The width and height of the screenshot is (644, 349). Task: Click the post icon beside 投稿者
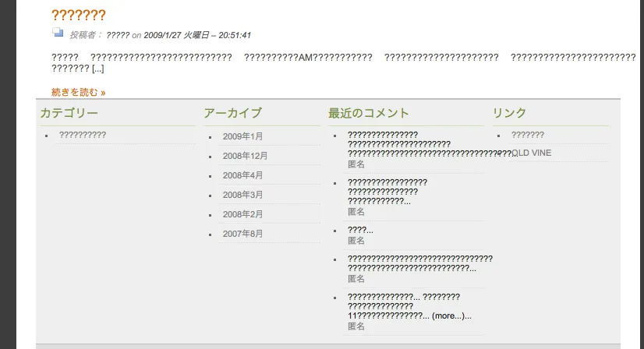(58, 33)
